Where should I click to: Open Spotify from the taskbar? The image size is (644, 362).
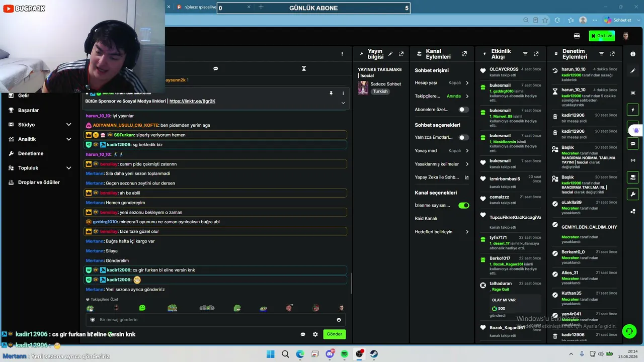[x=344, y=354]
